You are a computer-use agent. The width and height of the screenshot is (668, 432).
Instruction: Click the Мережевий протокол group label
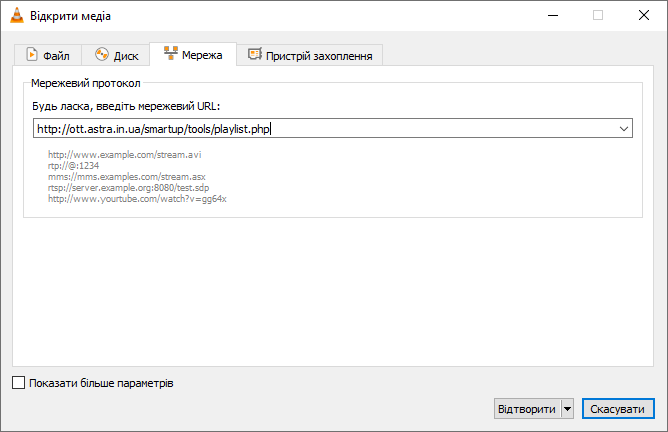(x=86, y=83)
